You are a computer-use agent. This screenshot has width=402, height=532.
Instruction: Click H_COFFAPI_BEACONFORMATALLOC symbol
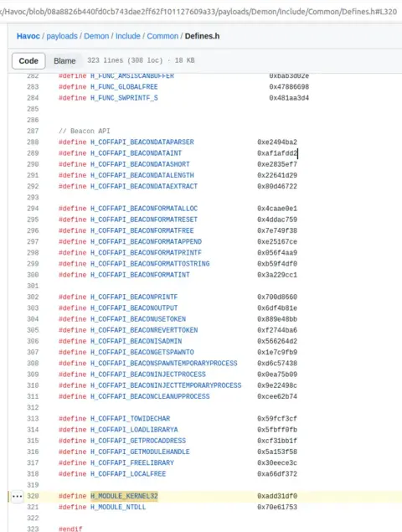[144, 209]
